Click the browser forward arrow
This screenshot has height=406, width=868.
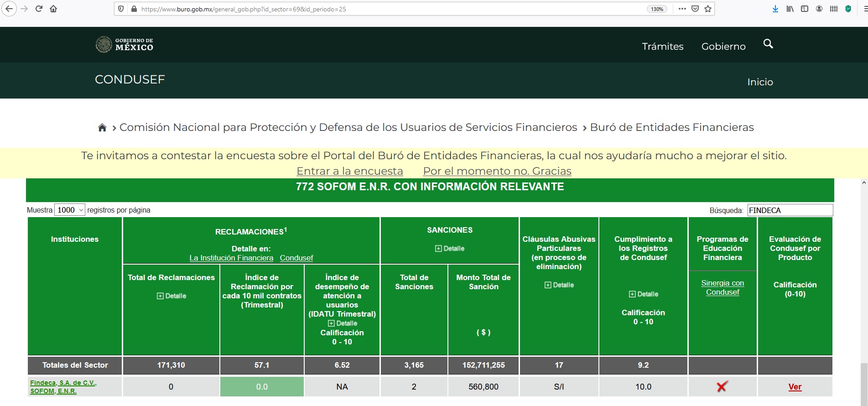click(x=25, y=9)
